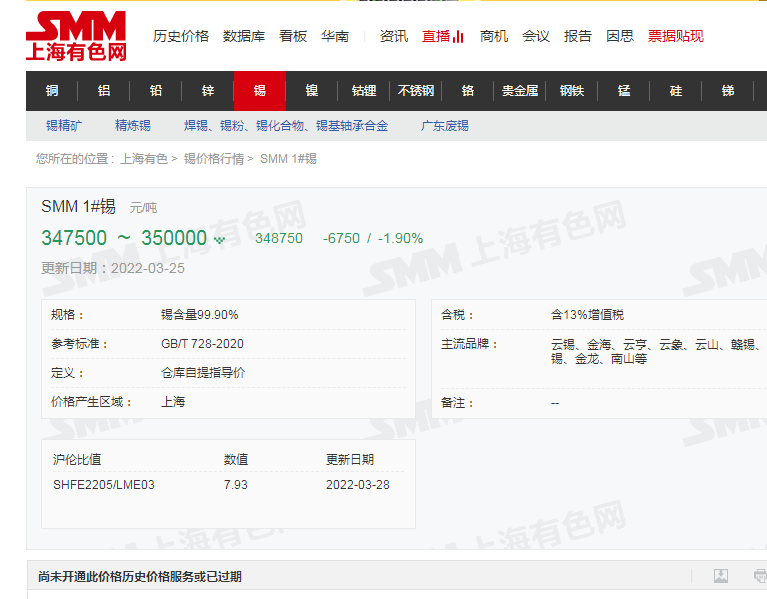The height and width of the screenshot is (599, 767).
Task: Select the 硅 tab
Action: coord(676,91)
